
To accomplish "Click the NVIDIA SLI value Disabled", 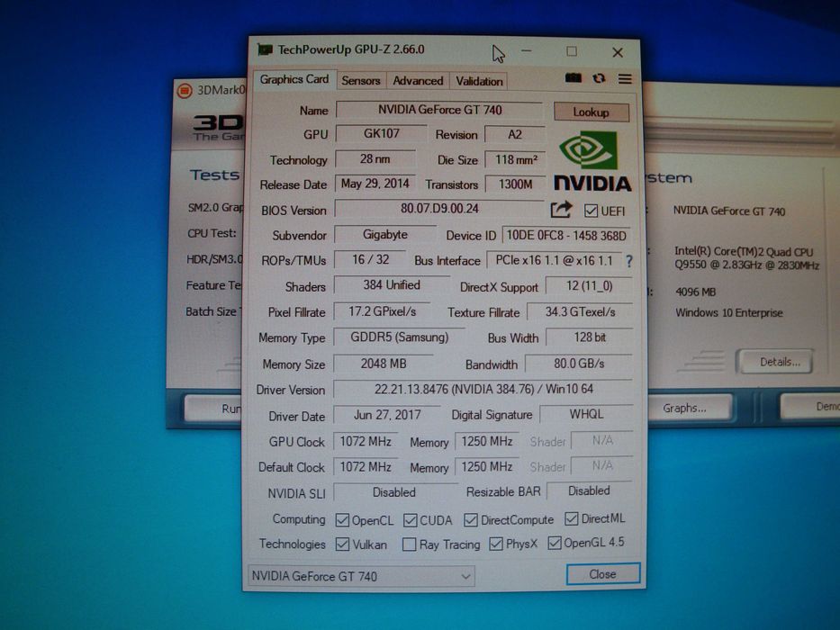I will [x=394, y=492].
